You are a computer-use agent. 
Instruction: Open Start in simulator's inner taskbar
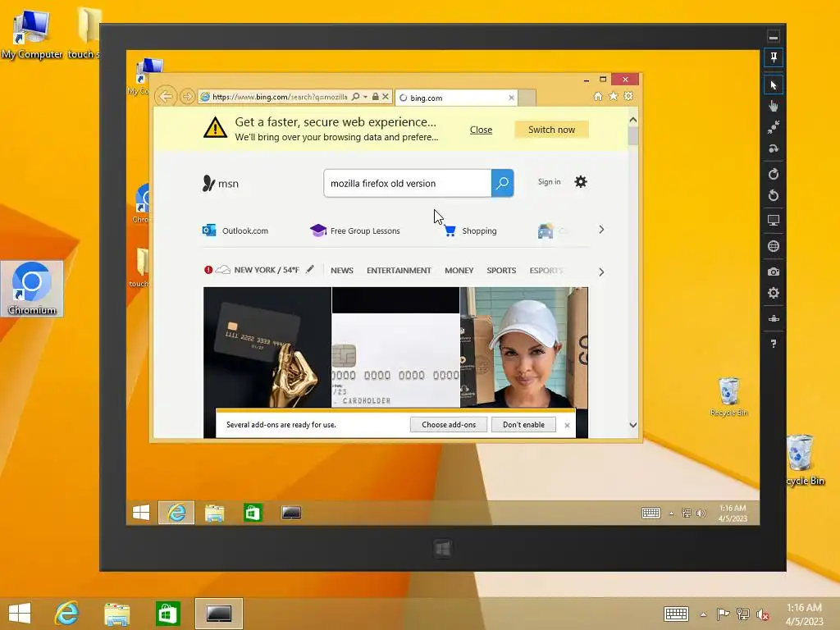[141, 514]
